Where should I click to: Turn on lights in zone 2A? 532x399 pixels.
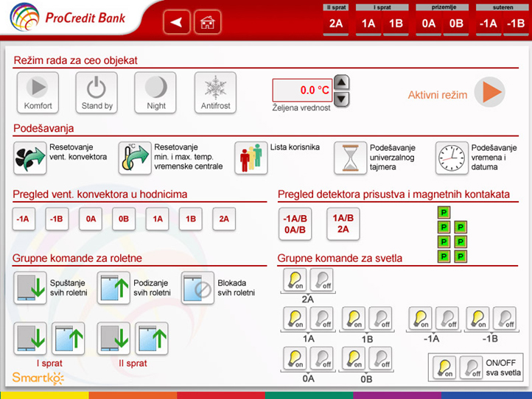pos(295,280)
